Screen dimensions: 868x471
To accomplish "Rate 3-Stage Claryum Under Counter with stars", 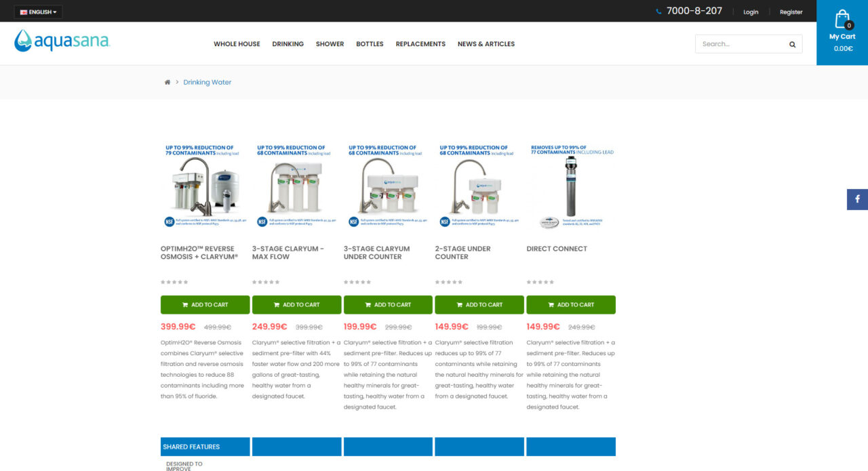I will [357, 282].
